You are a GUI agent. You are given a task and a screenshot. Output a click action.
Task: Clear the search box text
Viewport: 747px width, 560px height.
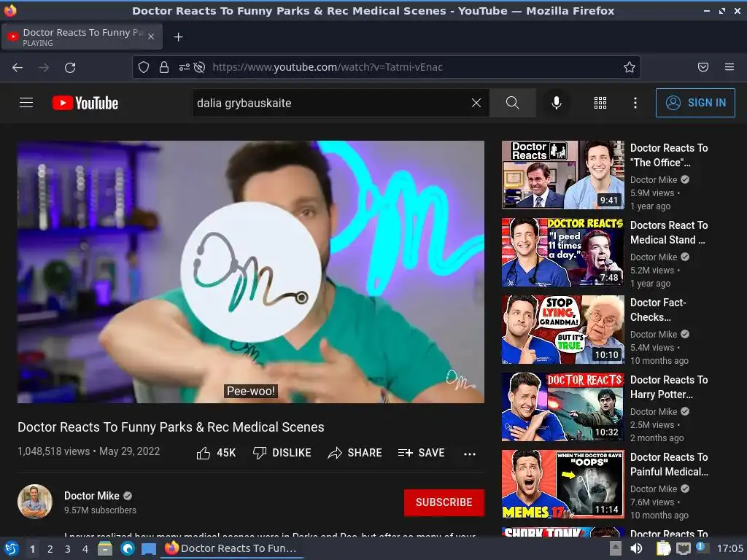click(476, 103)
